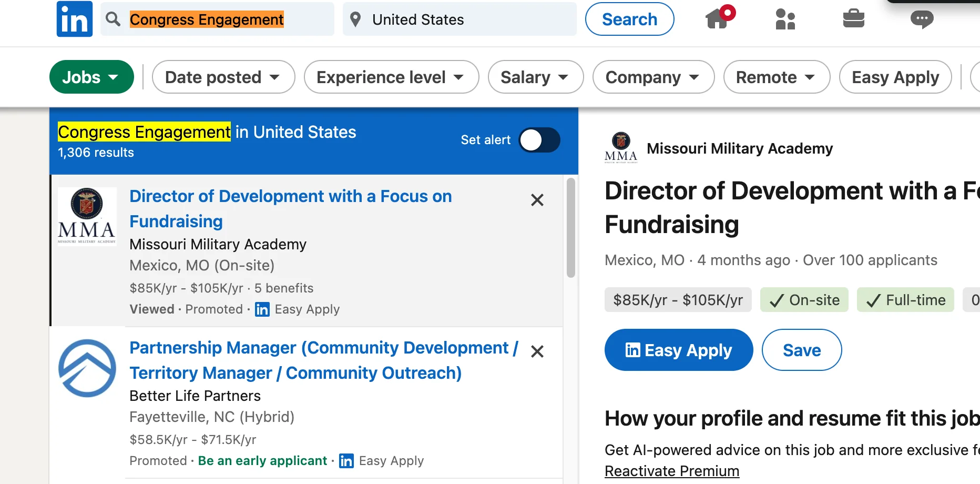Click the $85K/yr - $105K/yr salary chip
Screen dimensions: 980x484
(x=678, y=300)
